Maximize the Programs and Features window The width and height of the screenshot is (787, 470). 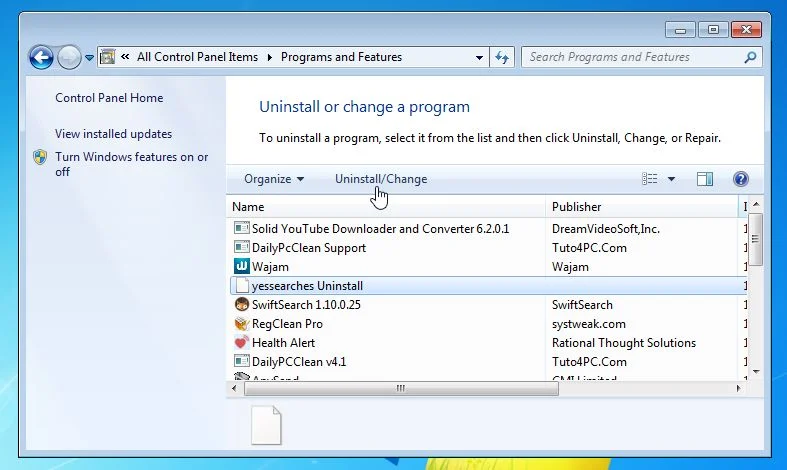(713, 30)
